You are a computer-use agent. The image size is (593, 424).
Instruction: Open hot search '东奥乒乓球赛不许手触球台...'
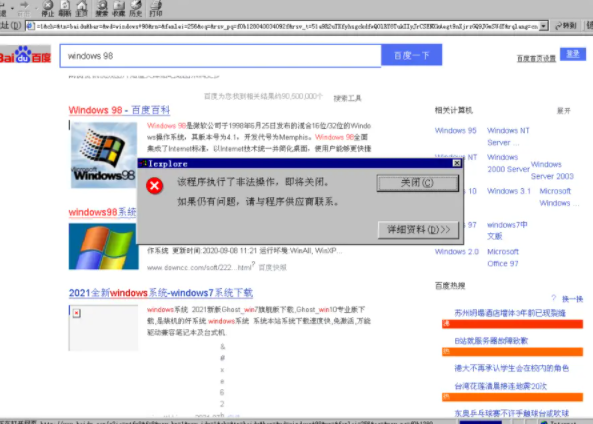[511, 413]
